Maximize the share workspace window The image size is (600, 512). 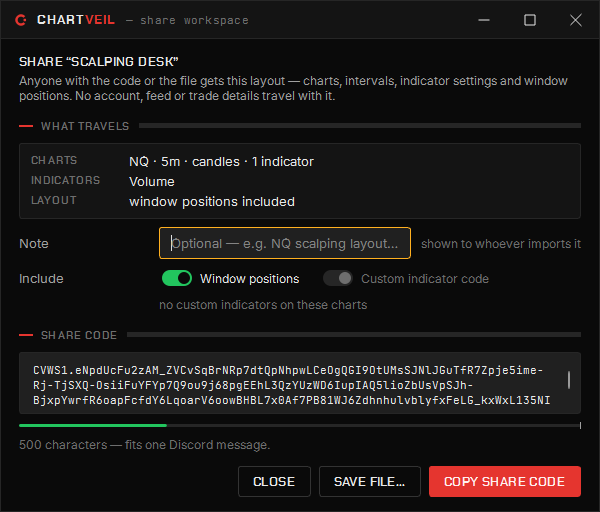[x=530, y=20]
